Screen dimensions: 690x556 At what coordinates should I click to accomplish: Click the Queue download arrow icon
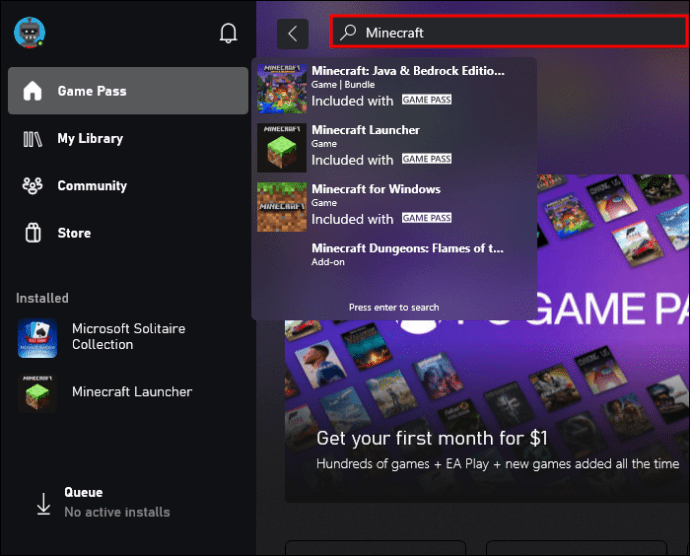[43, 504]
